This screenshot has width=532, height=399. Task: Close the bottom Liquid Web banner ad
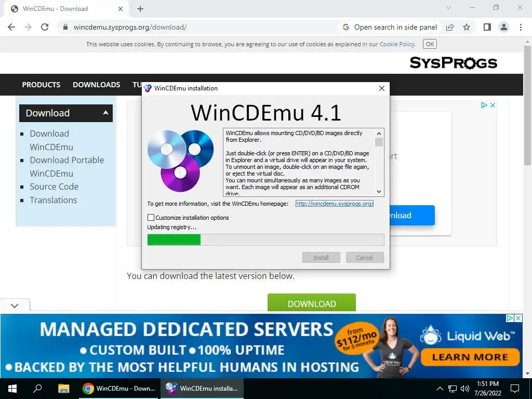click(518, 318)
